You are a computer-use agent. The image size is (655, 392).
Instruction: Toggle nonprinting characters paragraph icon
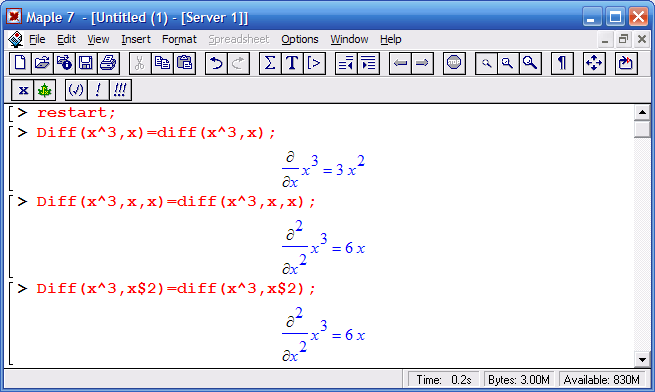coord(562,64)
